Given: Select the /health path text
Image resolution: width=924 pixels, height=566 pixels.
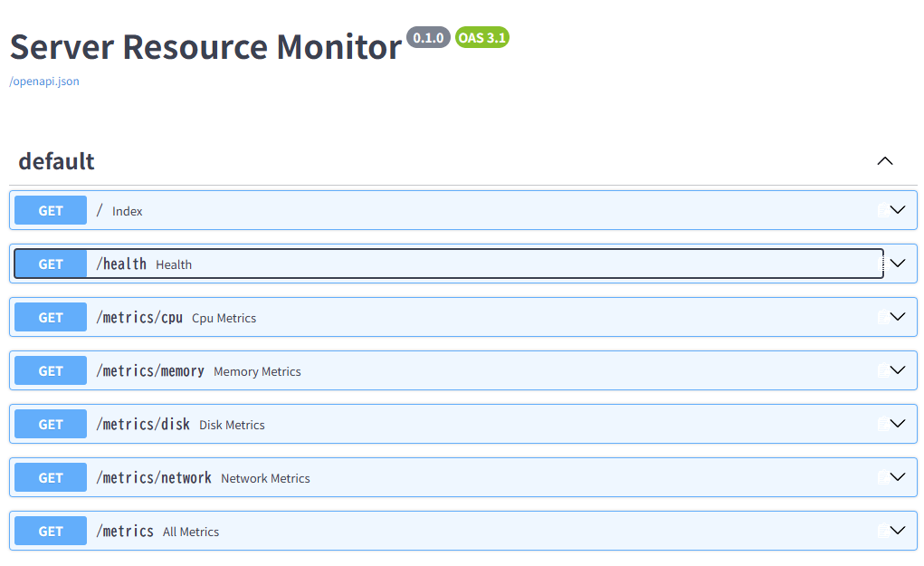Looking at the screenshot, I should point(121,264).
